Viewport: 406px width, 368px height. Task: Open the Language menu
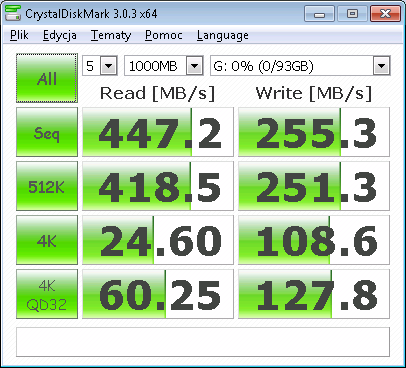tap(223, 35)
